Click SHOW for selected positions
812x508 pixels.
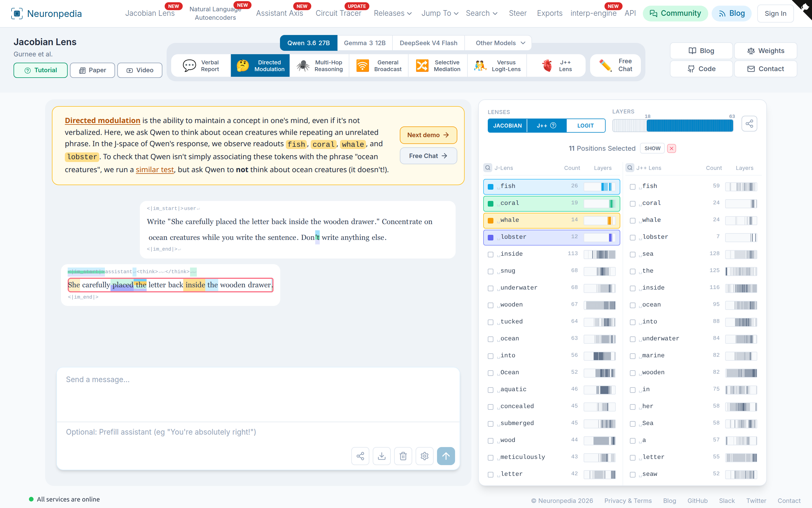pos(652,148)
